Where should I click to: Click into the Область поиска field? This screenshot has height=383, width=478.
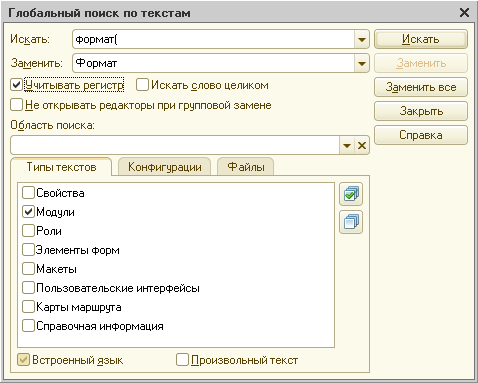coord(175,145)
